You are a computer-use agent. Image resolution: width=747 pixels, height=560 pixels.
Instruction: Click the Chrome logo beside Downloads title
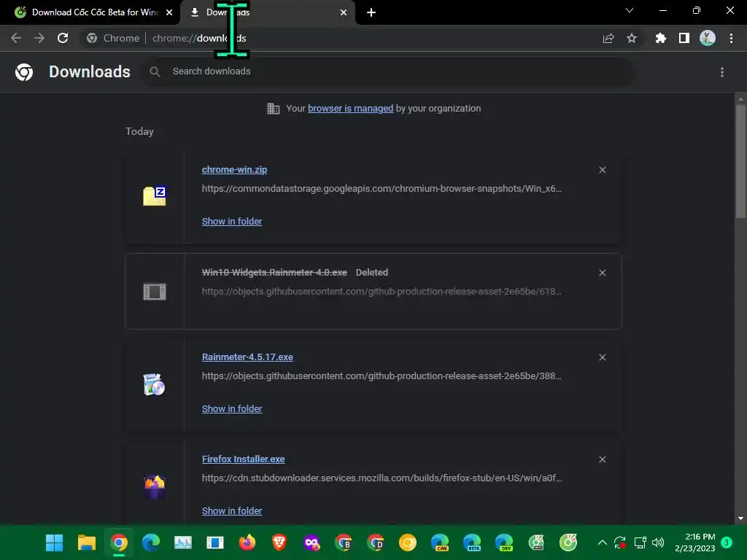24,72
